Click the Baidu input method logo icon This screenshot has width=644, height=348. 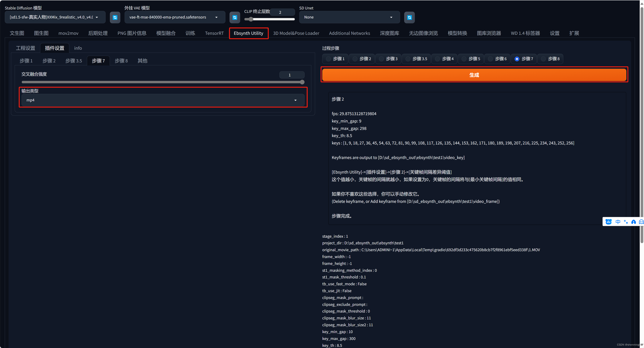pyautogui.click(x=609, y=222)
